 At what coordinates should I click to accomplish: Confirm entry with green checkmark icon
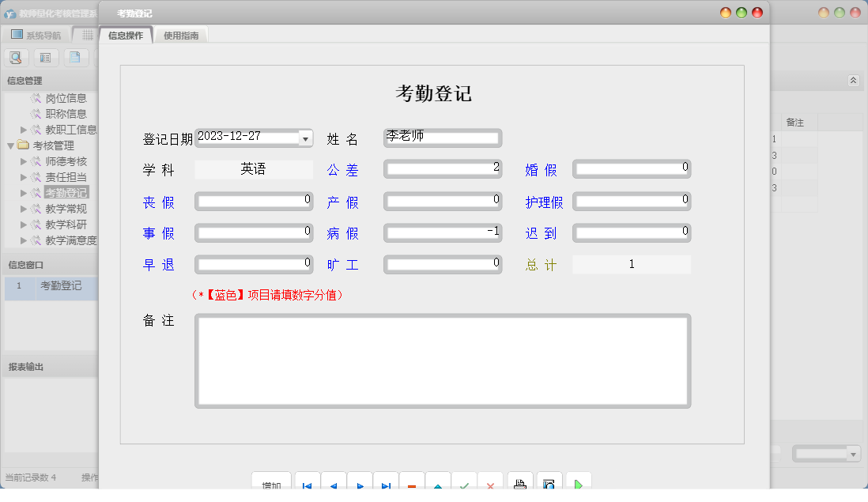click(464, 481)
